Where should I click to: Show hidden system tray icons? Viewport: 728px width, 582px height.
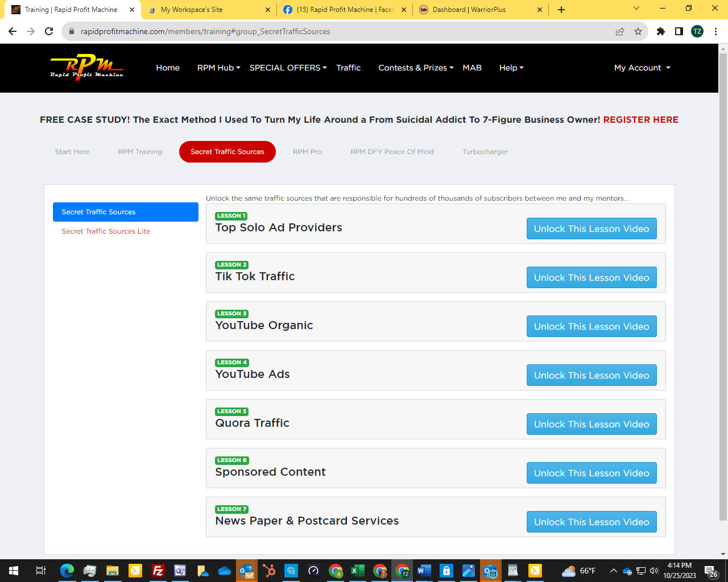[x=613, y=571]
